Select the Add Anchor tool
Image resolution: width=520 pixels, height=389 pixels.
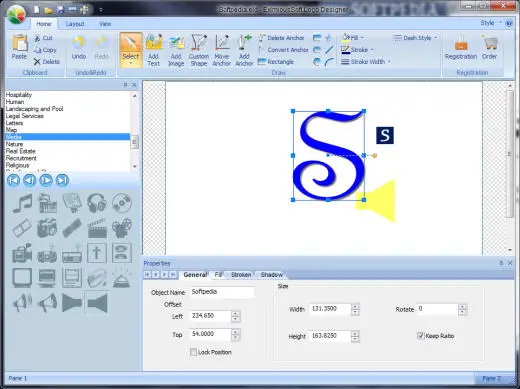(x=244, y=50)
